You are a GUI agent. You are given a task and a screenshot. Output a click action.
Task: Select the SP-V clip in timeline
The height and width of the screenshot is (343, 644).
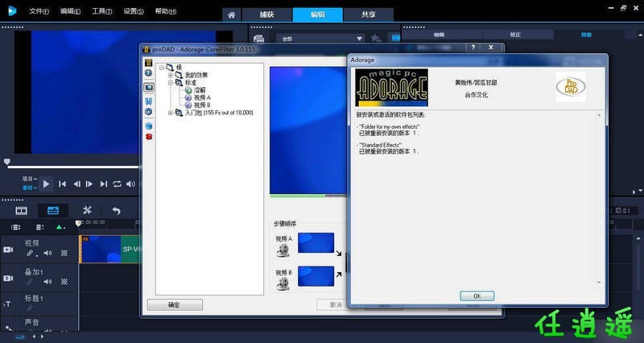point(109,249)
